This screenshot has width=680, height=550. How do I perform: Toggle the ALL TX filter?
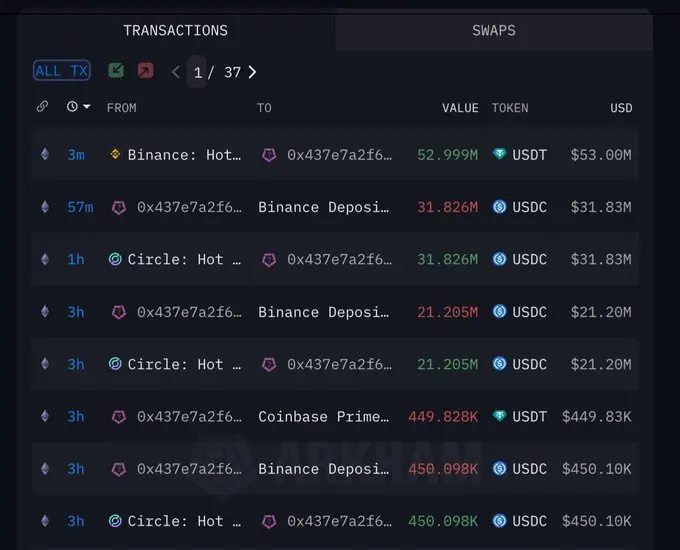[x=62, y=70]
